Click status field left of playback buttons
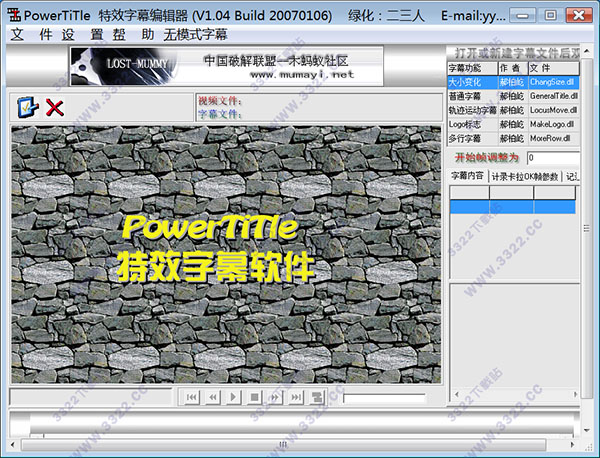This screenshot has height=458, width=600. click(91, 397)
